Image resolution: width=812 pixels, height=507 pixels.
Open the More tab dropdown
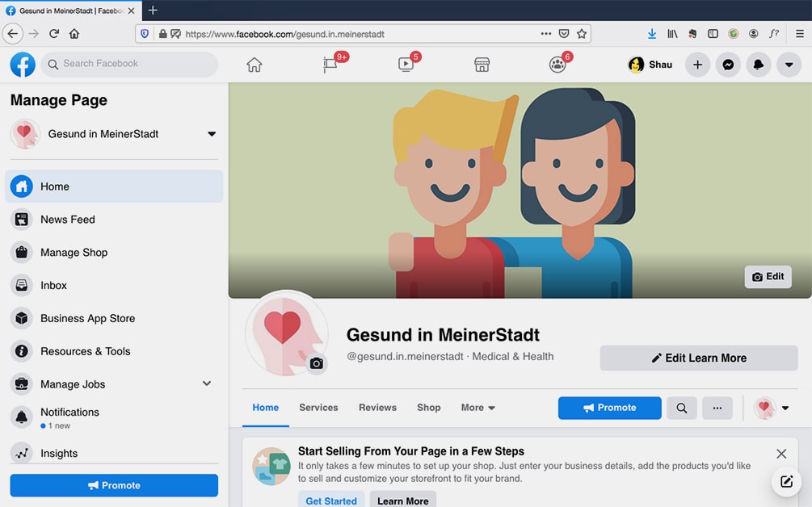[478, 408]
